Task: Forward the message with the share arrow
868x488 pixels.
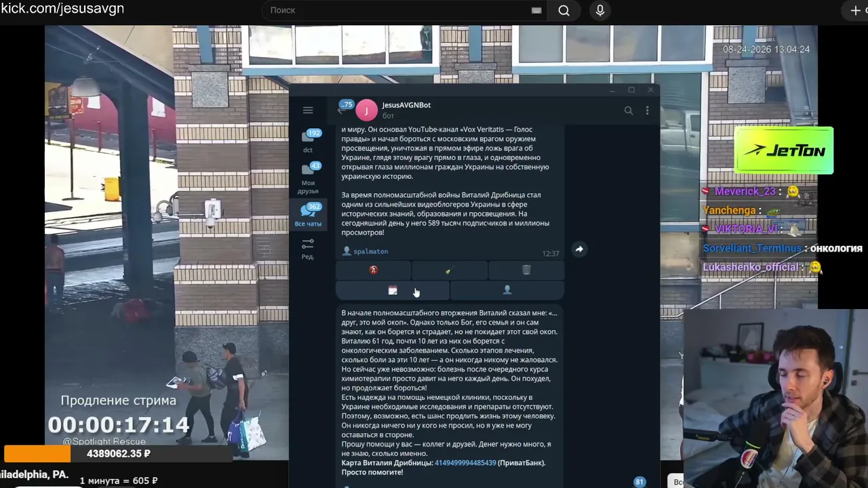Action: click(x=579, y=249)
